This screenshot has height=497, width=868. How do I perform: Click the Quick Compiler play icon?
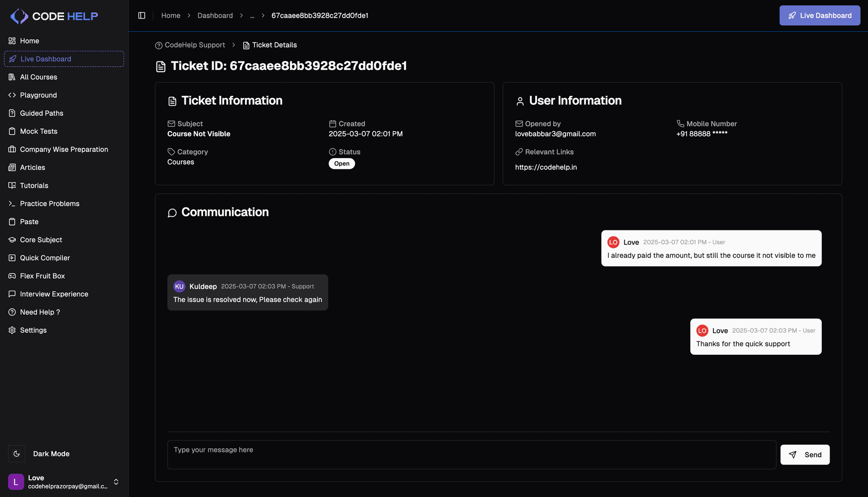point(12,258)
